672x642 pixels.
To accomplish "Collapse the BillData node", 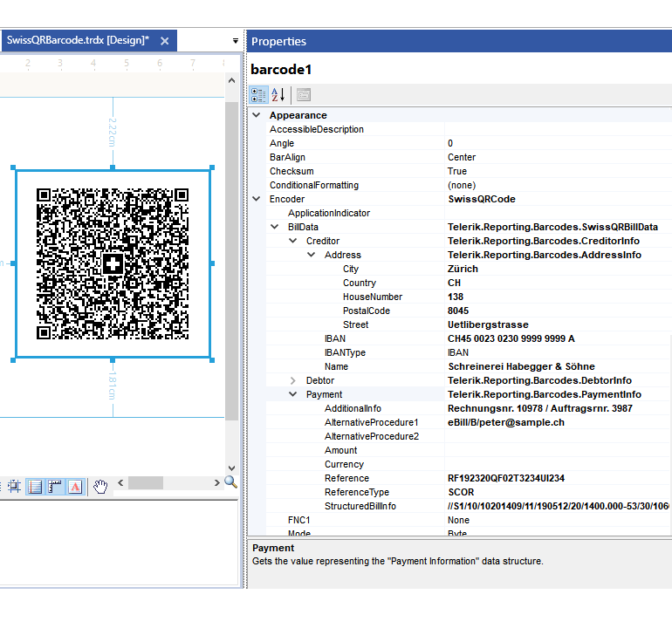I will pos(275,227).
